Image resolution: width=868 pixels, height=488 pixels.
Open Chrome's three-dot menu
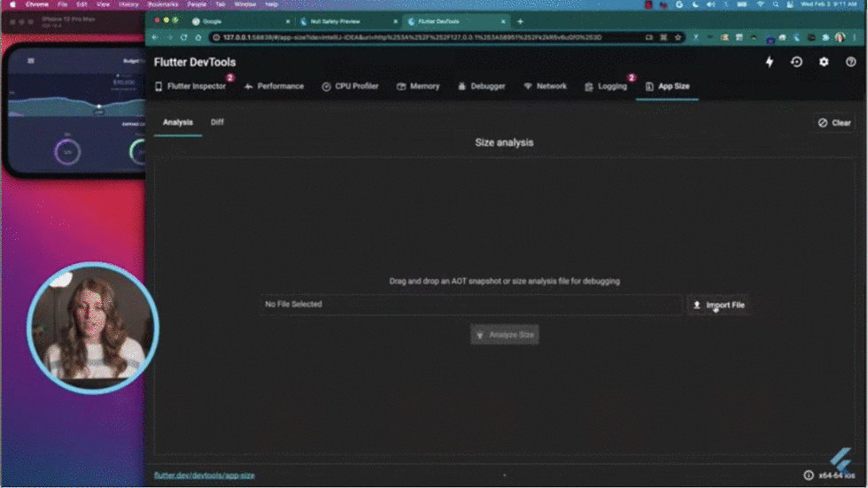(856, 37)
